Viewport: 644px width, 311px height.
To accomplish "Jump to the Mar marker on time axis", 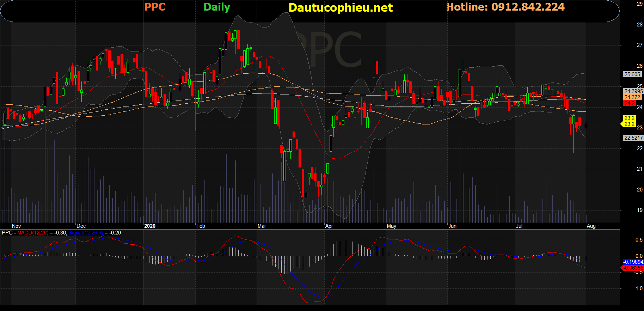I will point(262,226).
